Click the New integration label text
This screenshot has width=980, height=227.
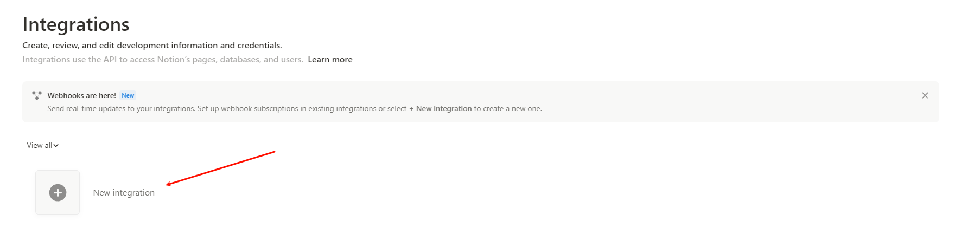click(x=124, y=193)
